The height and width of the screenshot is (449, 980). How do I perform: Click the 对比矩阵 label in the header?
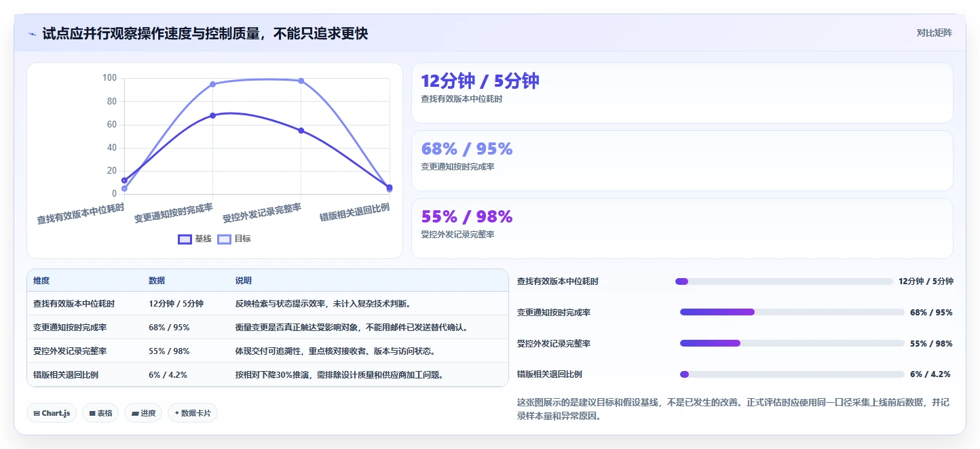tap(934, 33)
